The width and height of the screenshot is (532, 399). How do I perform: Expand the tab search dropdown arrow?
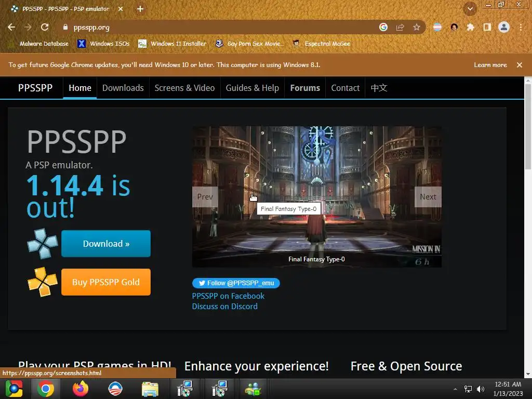(x=470, y=9)
